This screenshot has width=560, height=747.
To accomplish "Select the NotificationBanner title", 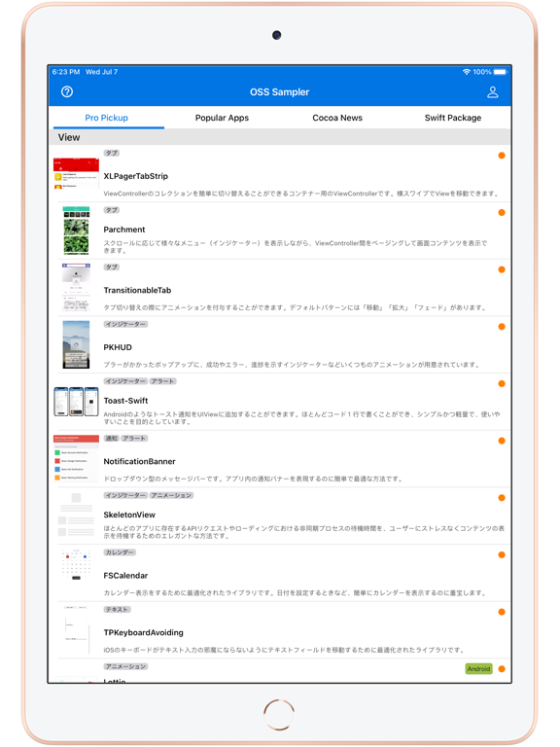I will (140, 461).
